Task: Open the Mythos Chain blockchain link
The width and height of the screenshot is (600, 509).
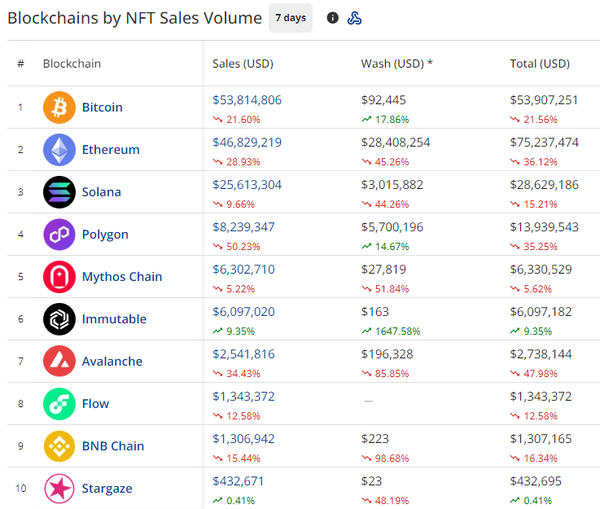Action: tap(122, 277)
